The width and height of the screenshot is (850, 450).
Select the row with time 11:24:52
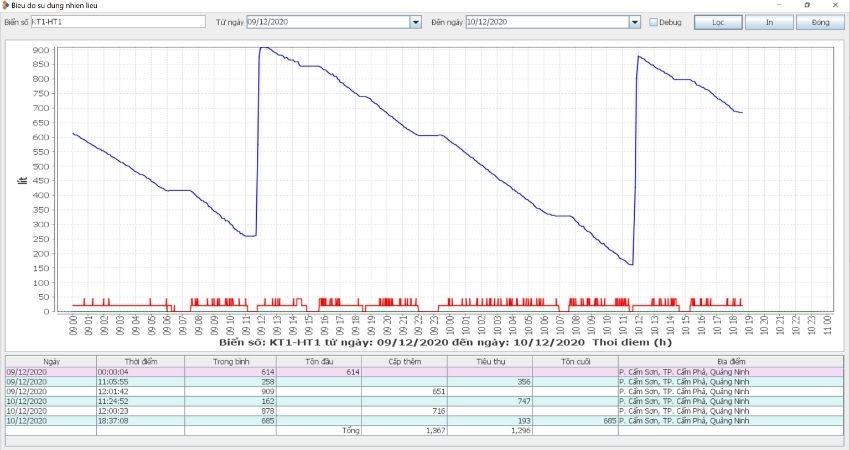point(424,401)
